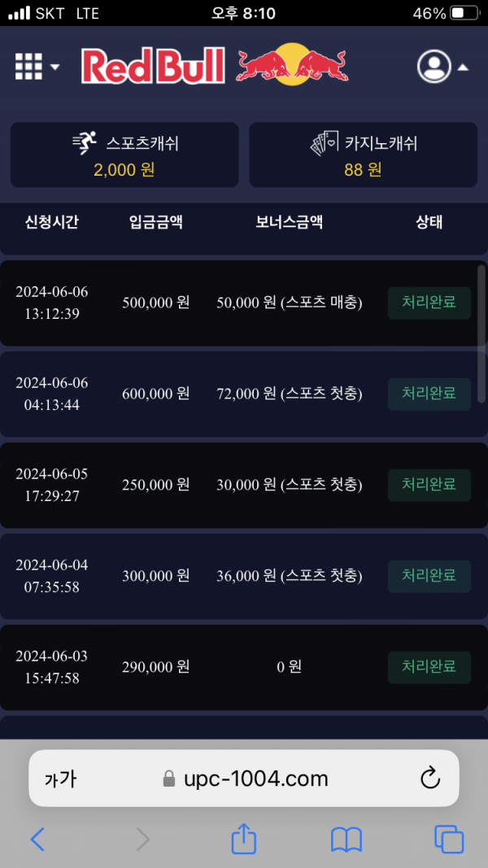Select the 스포츠캐쉬 balance panel
The image size is (488, 868).
pos(124,155)
